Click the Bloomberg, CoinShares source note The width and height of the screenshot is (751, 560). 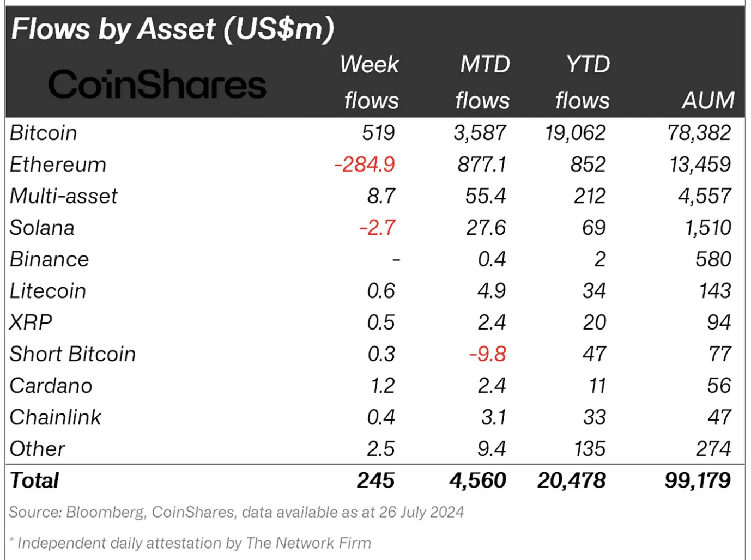[x=236, y=512]
